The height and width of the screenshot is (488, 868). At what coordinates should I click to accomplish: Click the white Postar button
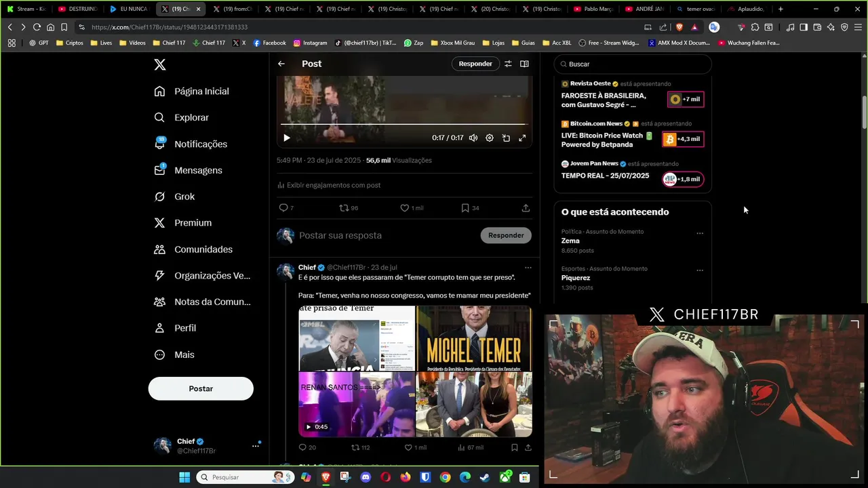click(x=201, y=388)
